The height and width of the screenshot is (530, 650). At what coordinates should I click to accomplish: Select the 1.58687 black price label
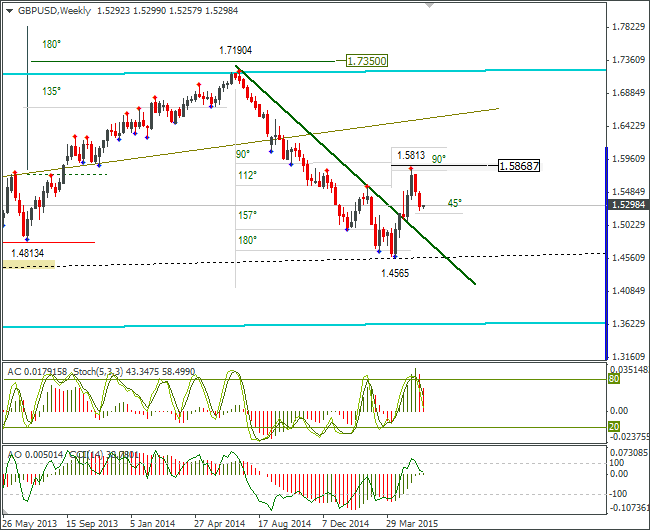[519, 166]
